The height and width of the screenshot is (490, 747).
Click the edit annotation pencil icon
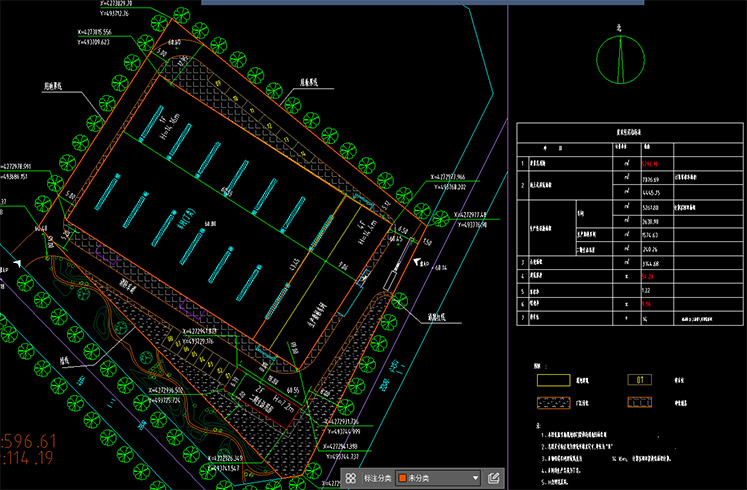(493, 478)
